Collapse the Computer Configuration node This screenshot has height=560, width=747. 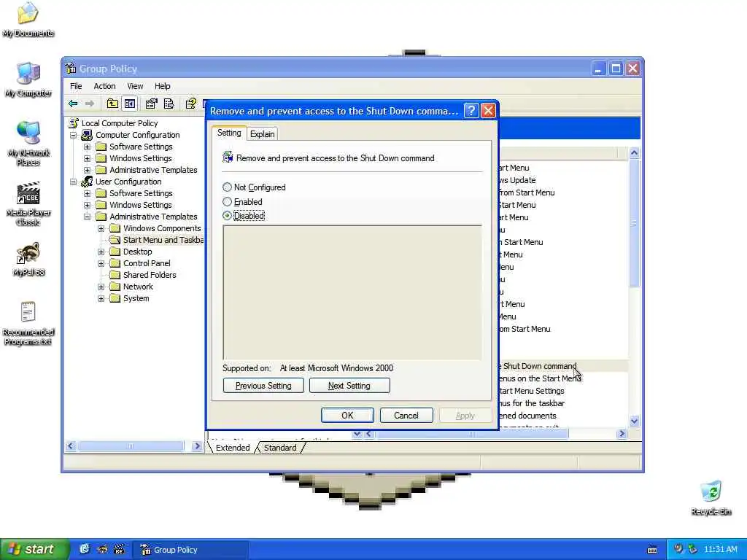coord(74,135)
